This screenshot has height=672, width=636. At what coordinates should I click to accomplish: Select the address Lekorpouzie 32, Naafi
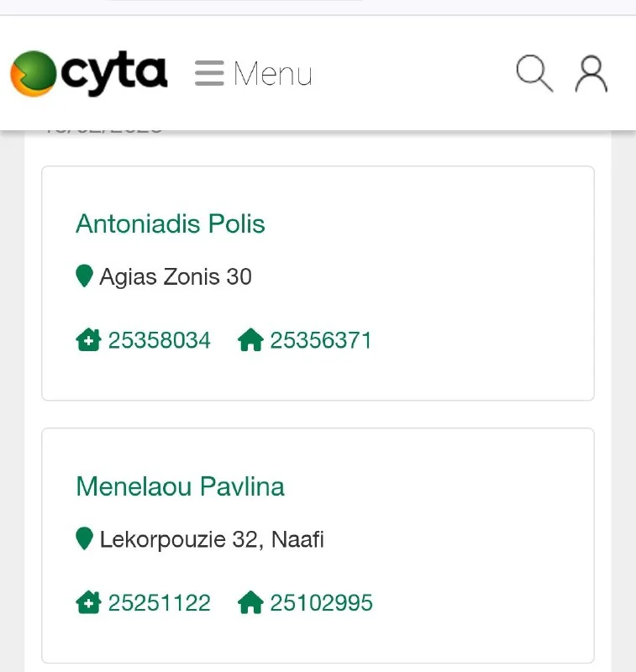(x=212, y=538)
